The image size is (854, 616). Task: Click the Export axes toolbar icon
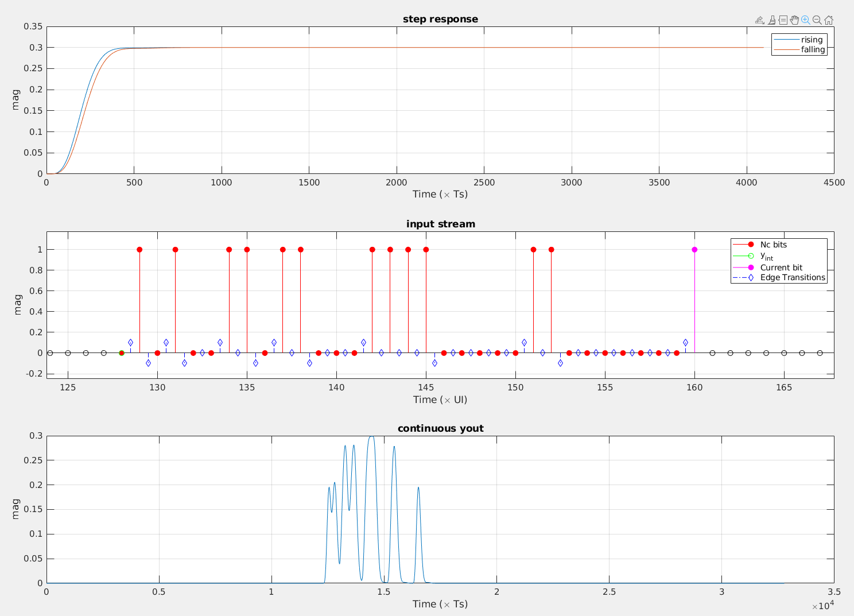tap(759, 20)
